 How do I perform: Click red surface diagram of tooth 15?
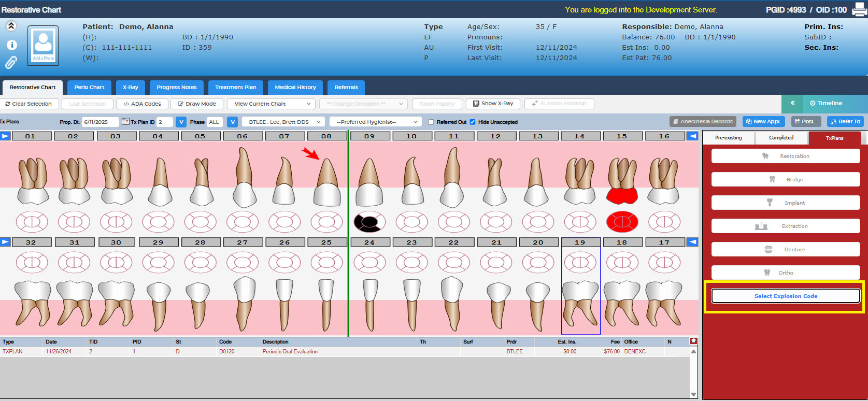(622, 222)
